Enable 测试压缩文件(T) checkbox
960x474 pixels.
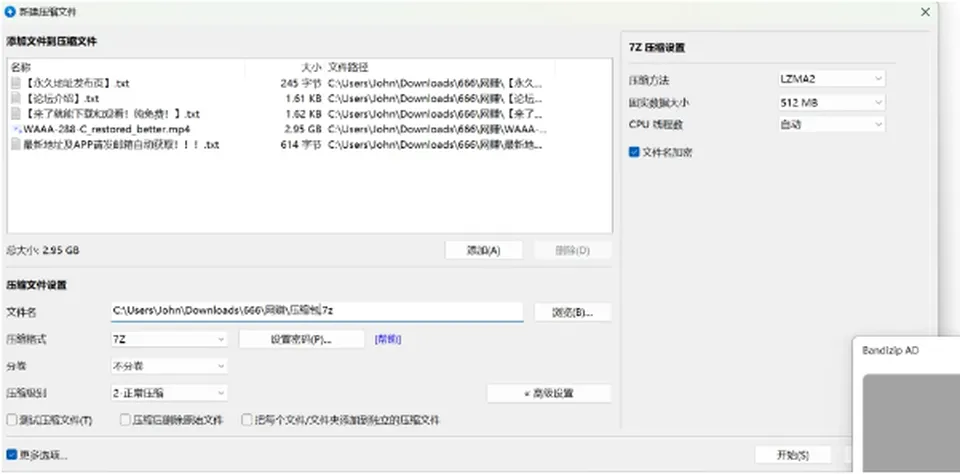[12, 420]
